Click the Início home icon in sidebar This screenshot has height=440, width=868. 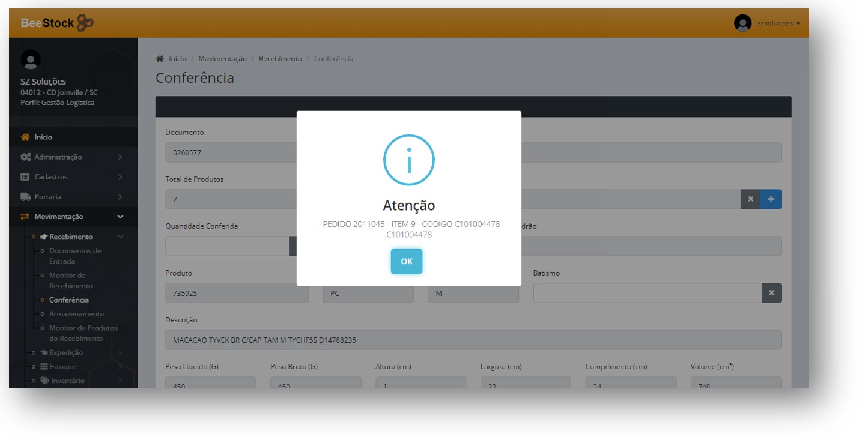[25, 137]
